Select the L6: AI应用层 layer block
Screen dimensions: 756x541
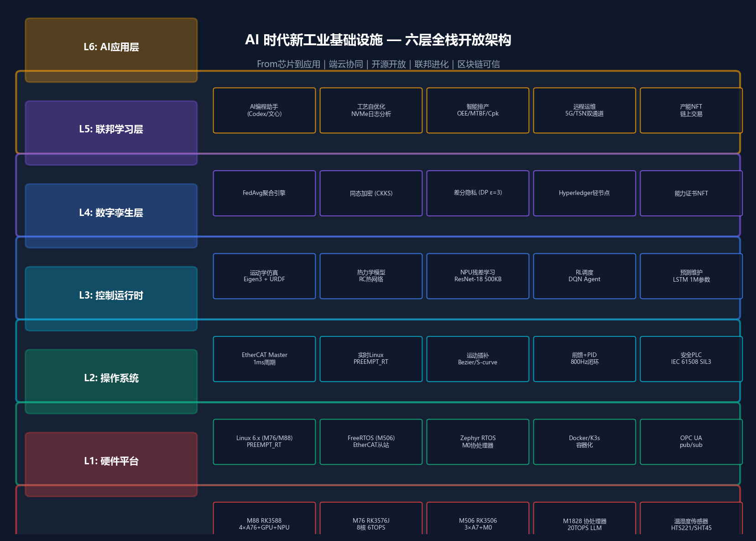[x=111, y=50]
